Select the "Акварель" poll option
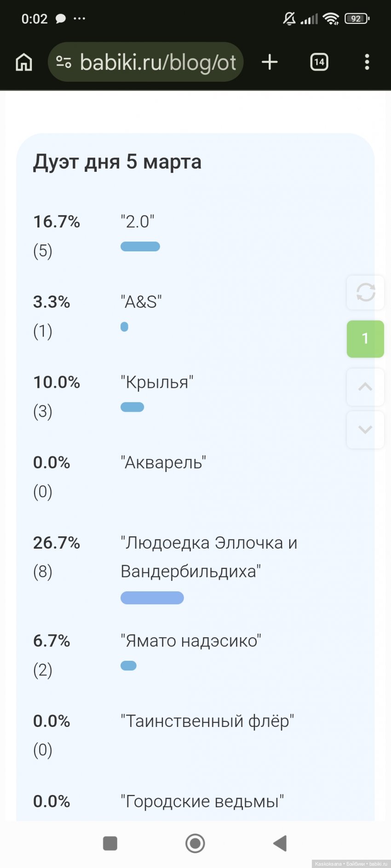Viewport: 391px width, 868px height. tap(163, 463)
